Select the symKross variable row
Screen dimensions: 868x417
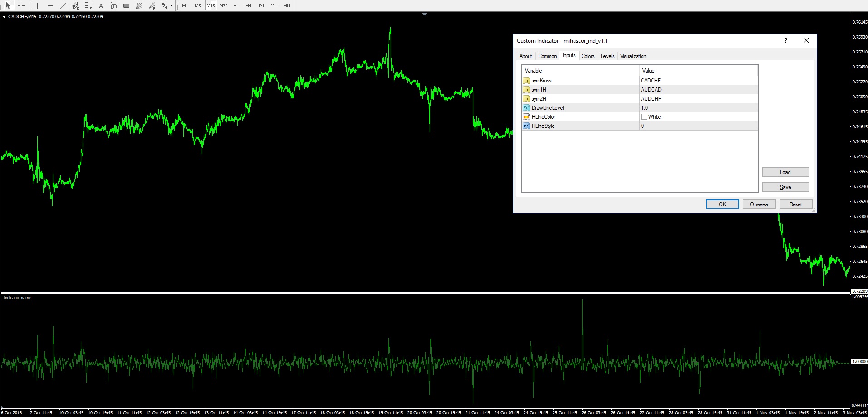pyautogui.click(x=640, y=81)
